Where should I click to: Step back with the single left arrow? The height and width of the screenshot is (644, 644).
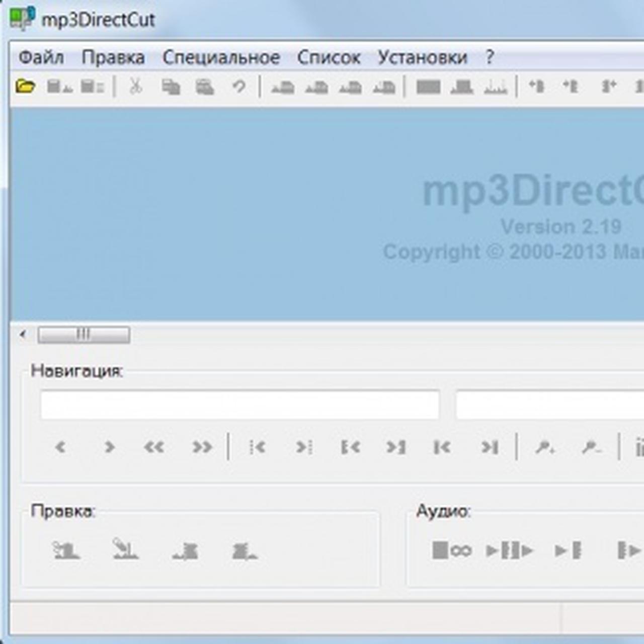[60, 447]
